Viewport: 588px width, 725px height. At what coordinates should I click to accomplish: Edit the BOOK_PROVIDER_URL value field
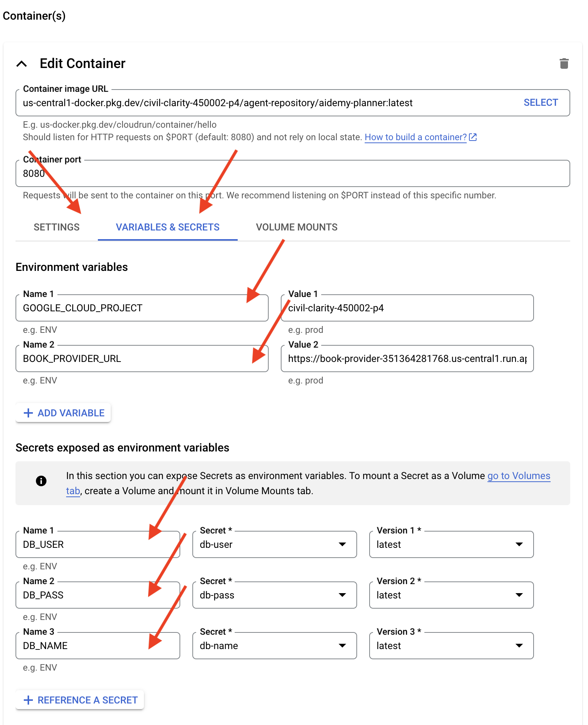click(407, 359)
